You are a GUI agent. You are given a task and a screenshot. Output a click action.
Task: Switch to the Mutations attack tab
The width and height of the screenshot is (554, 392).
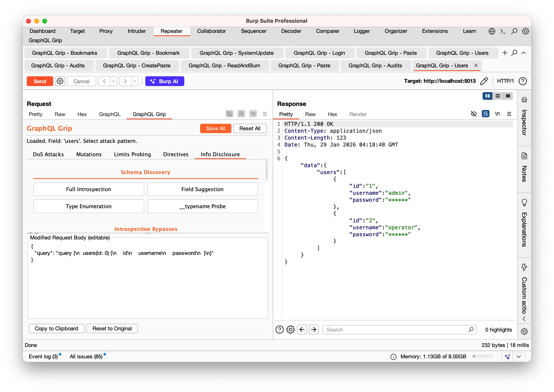89,154
